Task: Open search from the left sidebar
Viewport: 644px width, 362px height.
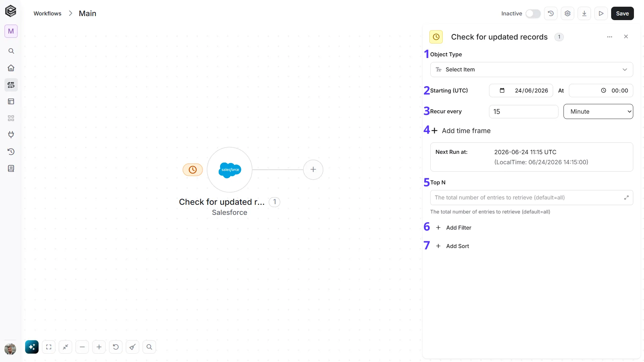Action: tap(11, 51)
